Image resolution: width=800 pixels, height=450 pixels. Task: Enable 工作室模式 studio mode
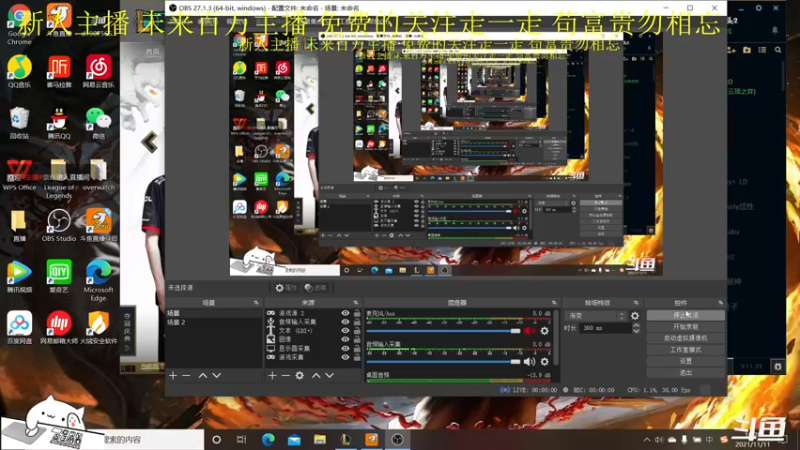[686, 350]
